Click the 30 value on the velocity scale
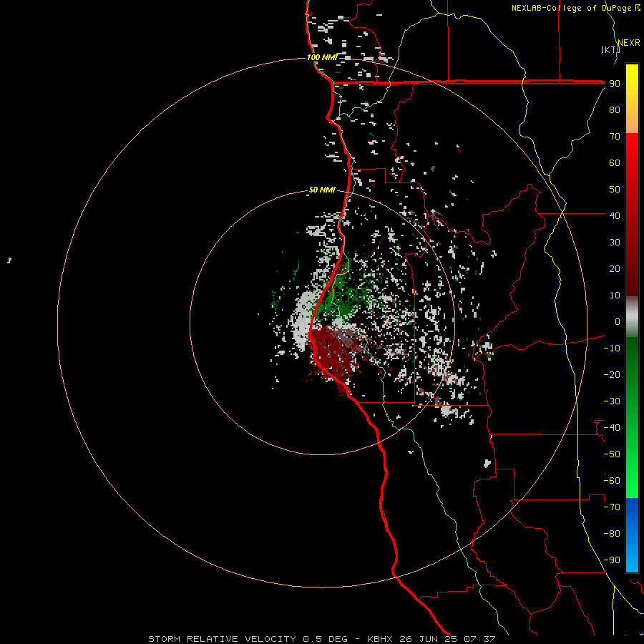Screen dimensions: 644x644 tap(615, 243)
